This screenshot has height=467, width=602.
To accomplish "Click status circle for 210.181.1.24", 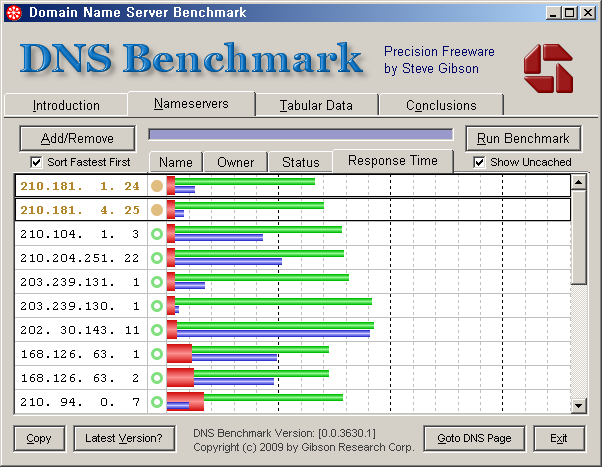I will (157, 186).
